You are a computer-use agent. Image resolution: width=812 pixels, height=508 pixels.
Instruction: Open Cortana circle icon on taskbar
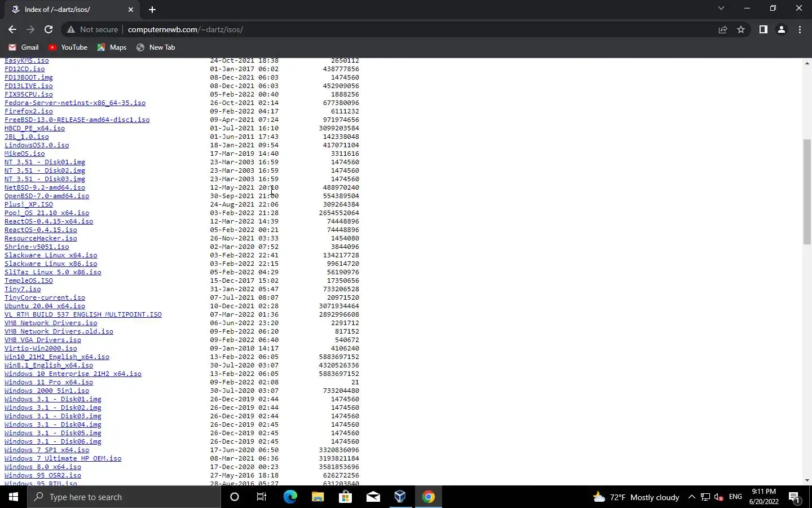coord(235,497)
